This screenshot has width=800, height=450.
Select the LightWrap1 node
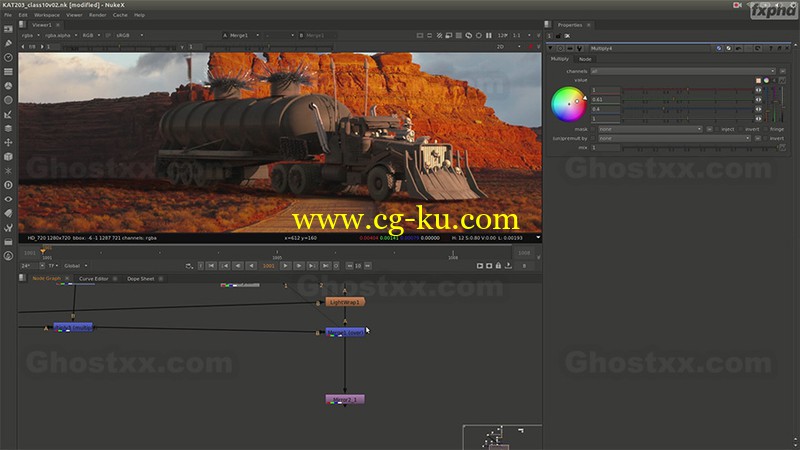pyautogui.click(x=345, y=302)
